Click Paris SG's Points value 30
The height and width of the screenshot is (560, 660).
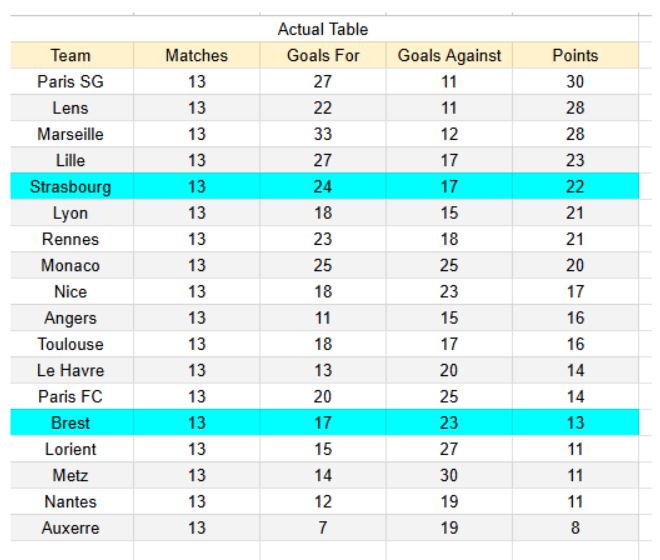coord(574,82)
